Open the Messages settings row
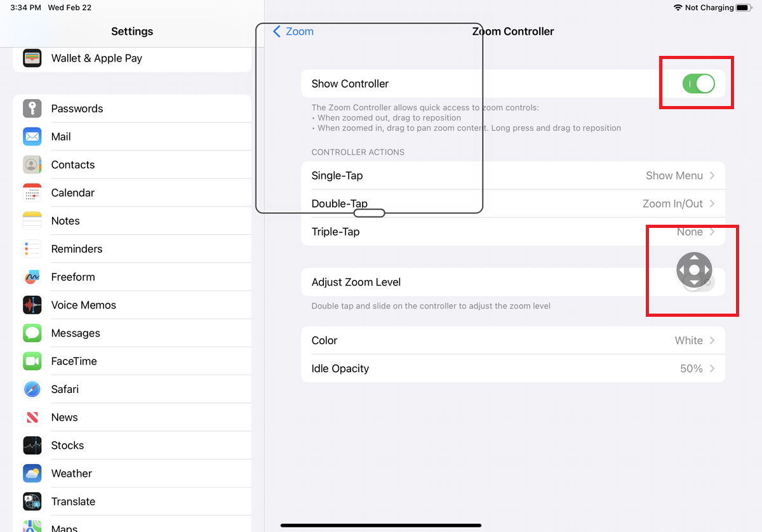 pyautogui.click(x=76, y=333)
